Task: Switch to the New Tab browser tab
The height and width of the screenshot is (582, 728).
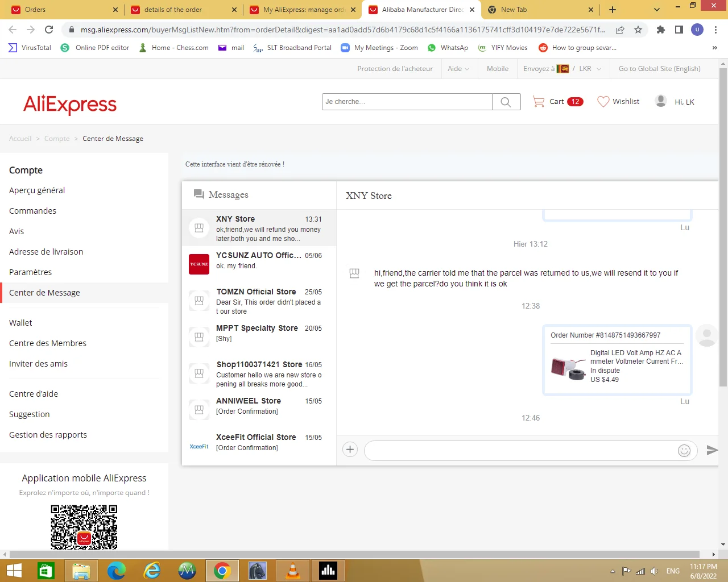Action: pyautogui.click(x=540, y=10)
